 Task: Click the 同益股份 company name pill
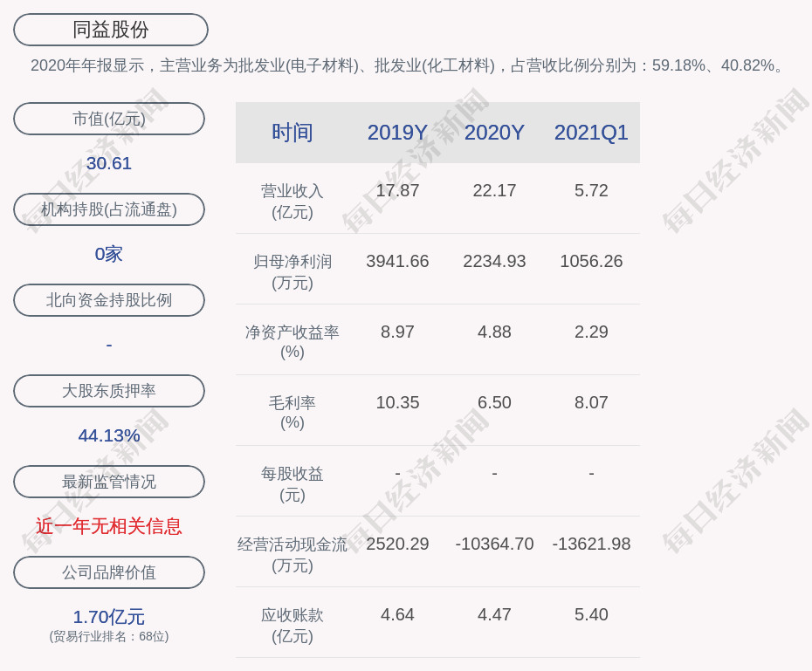tap(111, 30)
